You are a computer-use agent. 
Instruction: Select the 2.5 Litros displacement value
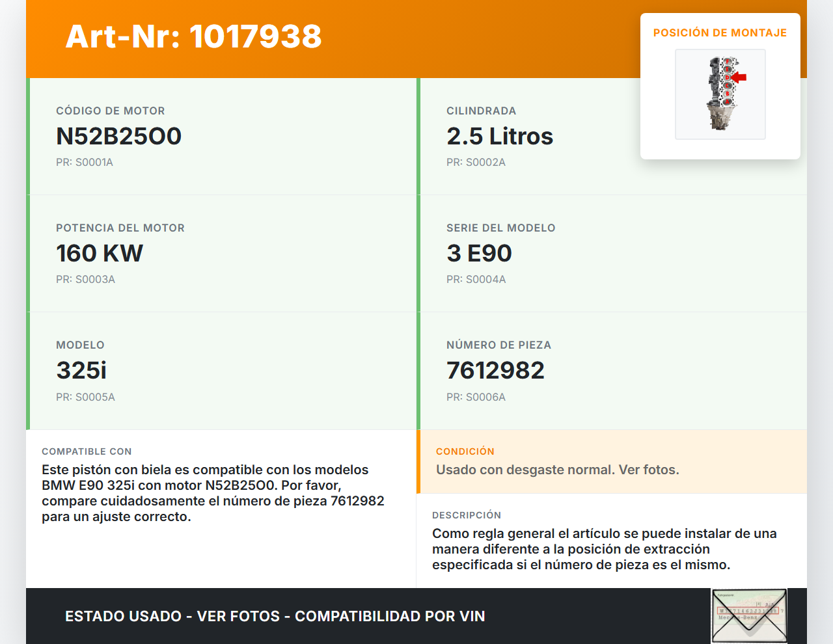point(499,136)
